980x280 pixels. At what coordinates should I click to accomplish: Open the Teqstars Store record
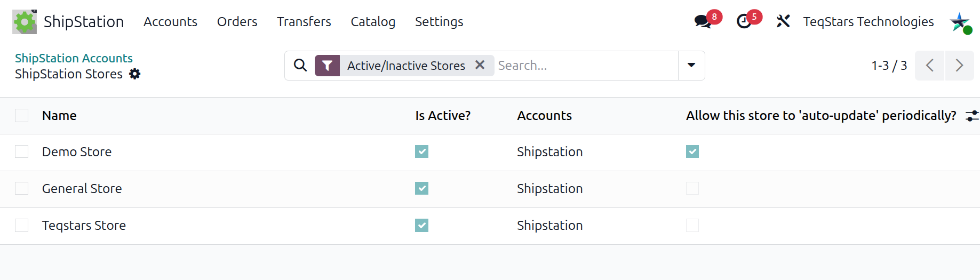tap(84, 226)
